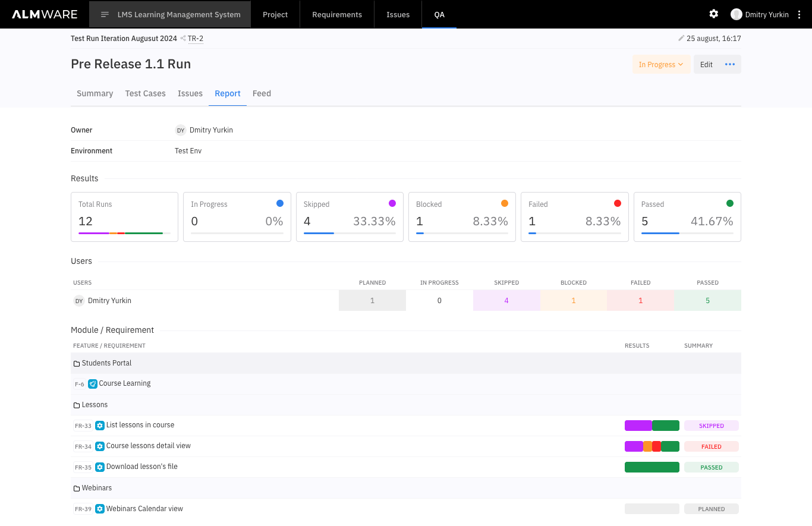Select the Students Portal module row
812x526 pixels.
406,363
